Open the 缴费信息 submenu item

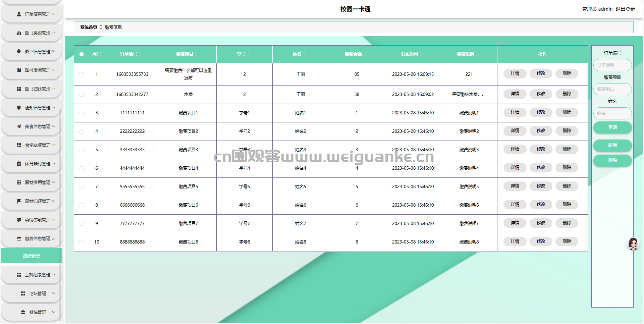[x=32, y=256]
